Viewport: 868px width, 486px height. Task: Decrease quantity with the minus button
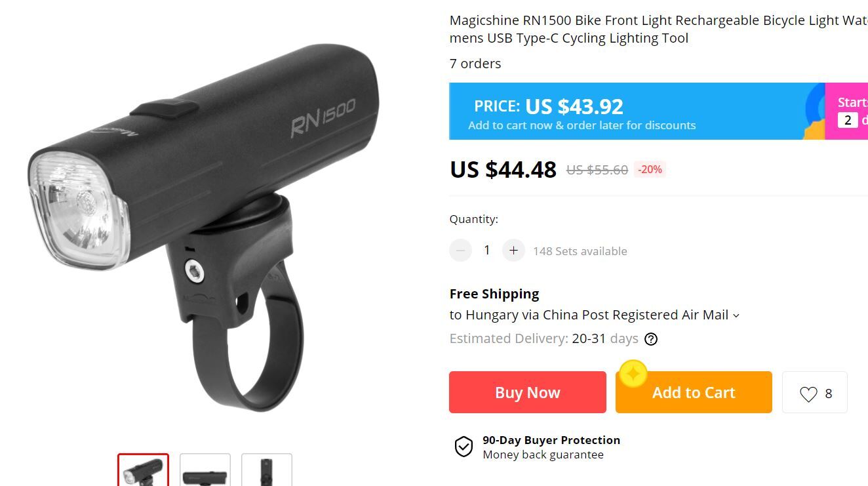(x=461, y=250)
